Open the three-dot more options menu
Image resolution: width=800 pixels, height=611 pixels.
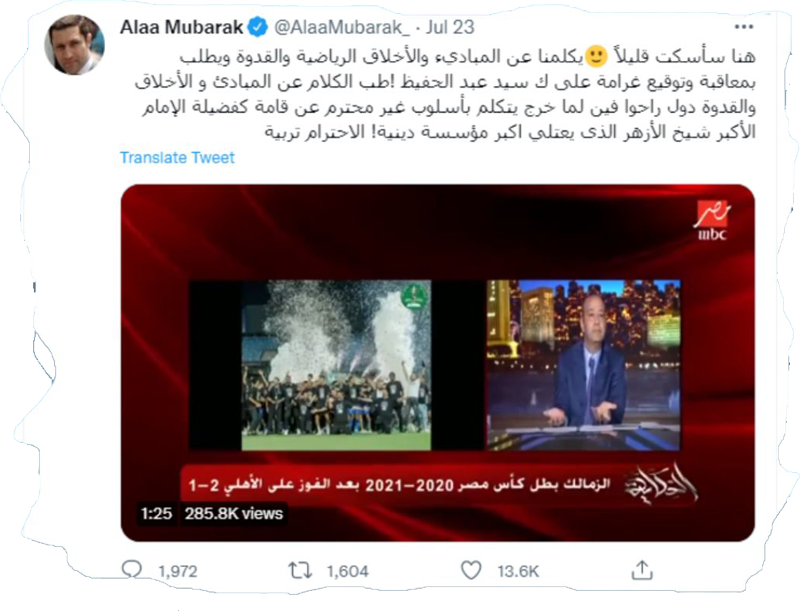pyautogui.click(x=743, y=27)
